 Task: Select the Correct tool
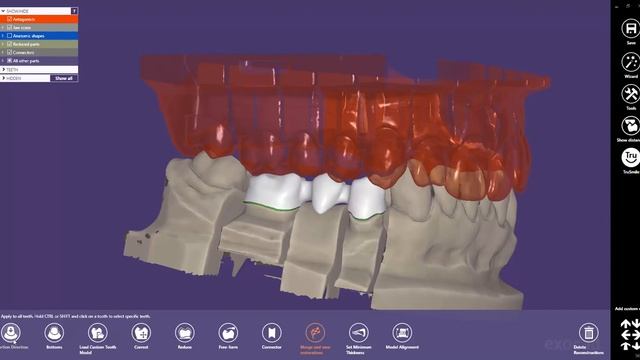[141, 333]
